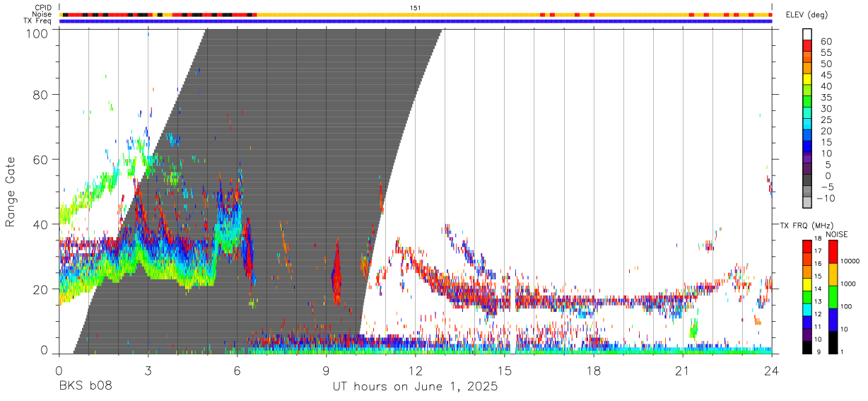Click the 'UT hours on June 1, 2025' label
This screenshot has height=401, width=868.
[416, 387]
